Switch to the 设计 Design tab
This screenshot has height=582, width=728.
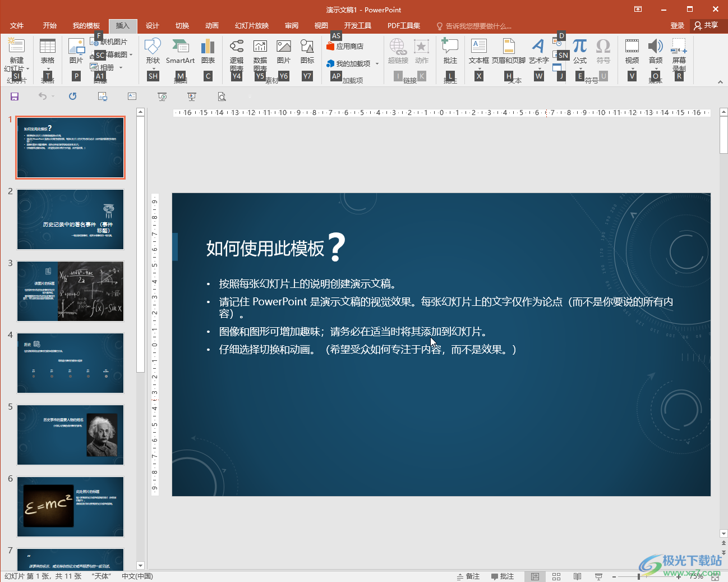point(153,26)
